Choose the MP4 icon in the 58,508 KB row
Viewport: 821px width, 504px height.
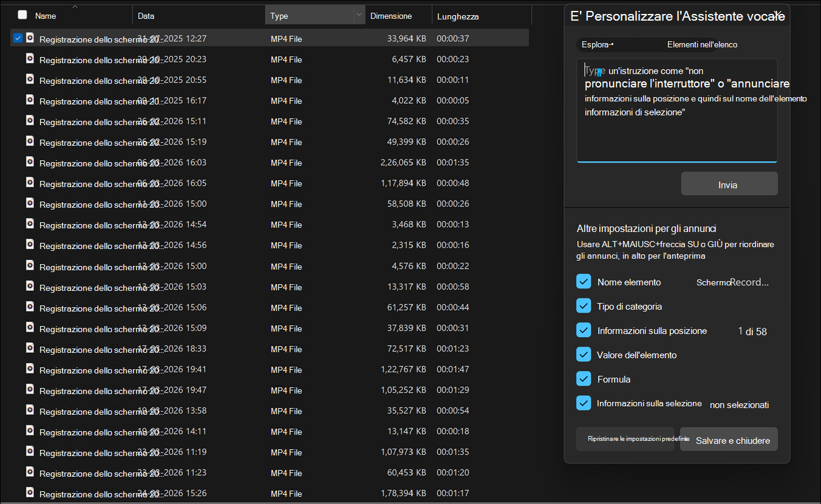tap(29, 203)
